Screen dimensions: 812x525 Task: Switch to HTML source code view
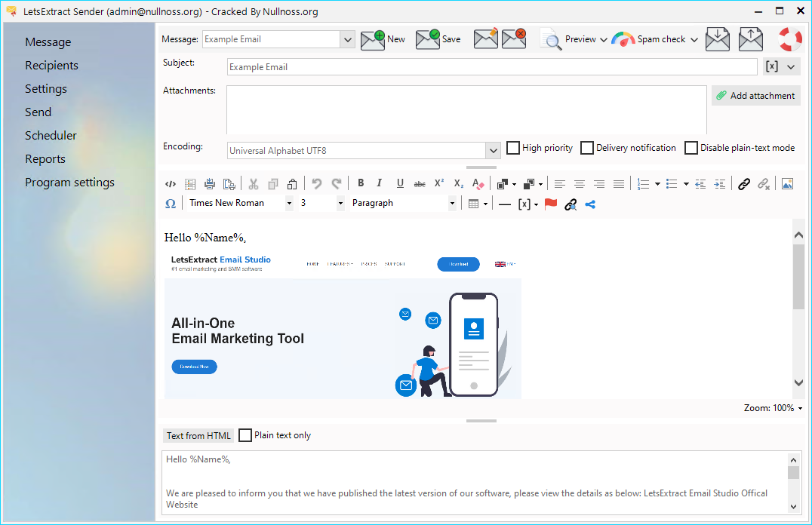[x=171, y=184]
